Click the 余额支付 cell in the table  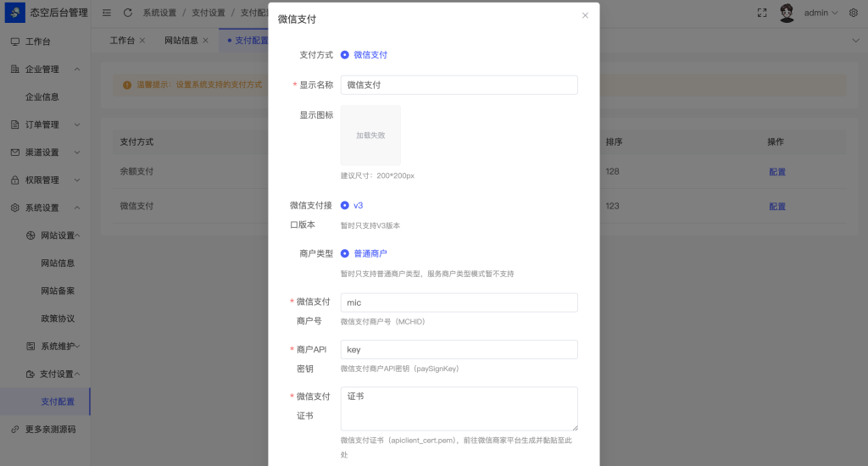pos(136,171)
